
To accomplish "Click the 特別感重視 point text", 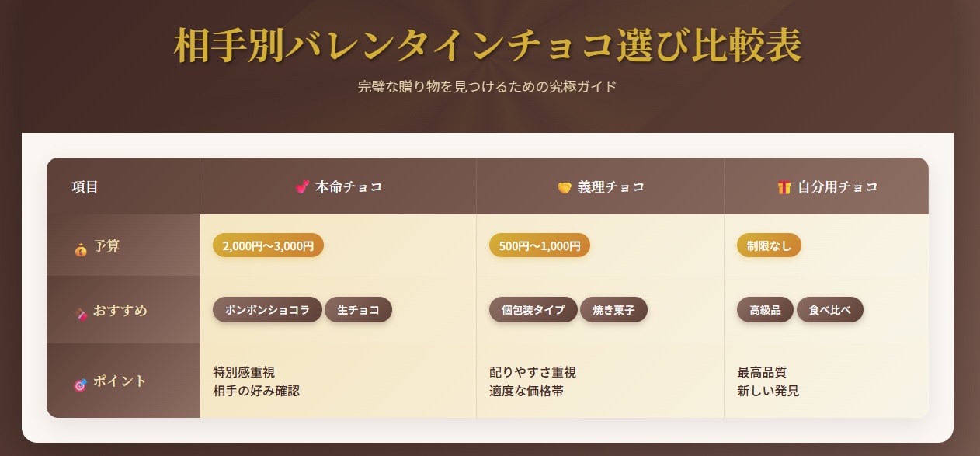I will [244, 372].
